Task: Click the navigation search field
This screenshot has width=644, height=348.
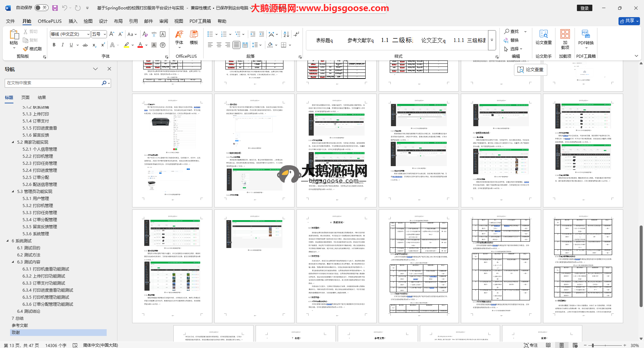Action: click(x=54, y=83)
